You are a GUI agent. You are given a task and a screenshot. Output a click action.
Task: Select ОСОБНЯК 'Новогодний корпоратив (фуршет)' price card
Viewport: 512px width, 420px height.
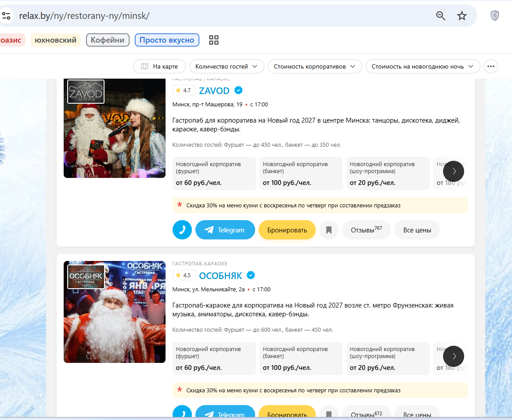pos(214,358)
